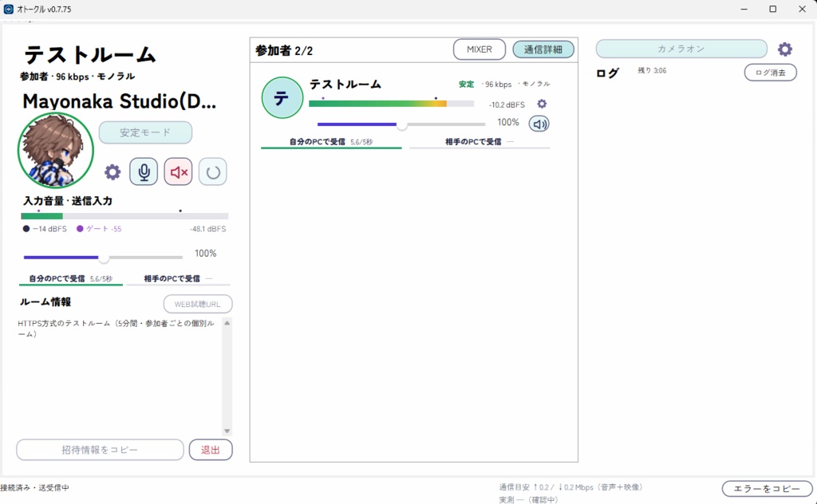
Task: Click 招待情報をコピー button
Action: point(100,450)
